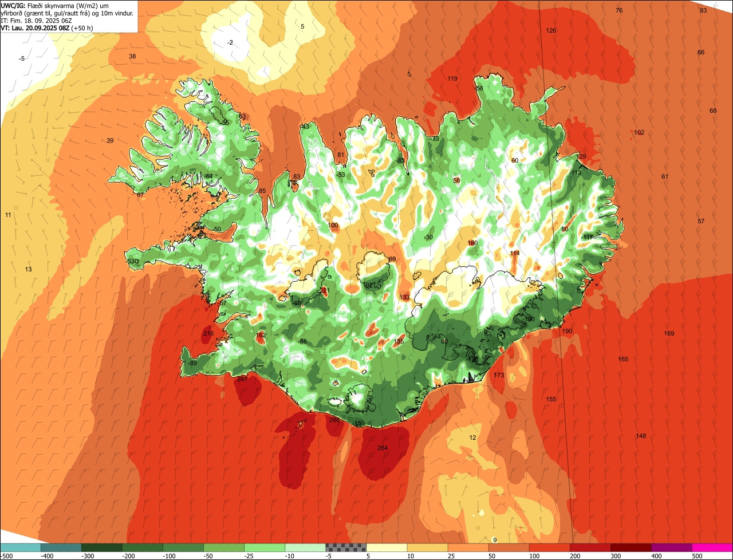Screen dimensions: 733x560
Task: Click the value '180' in the central highlands
Action: 472,243
